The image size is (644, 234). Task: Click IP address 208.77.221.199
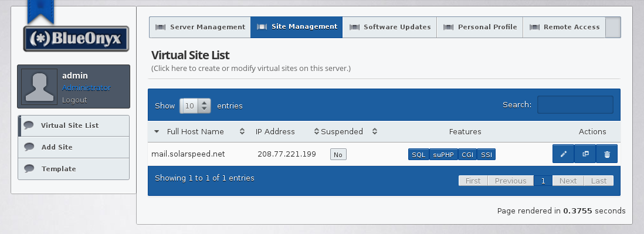287,154
